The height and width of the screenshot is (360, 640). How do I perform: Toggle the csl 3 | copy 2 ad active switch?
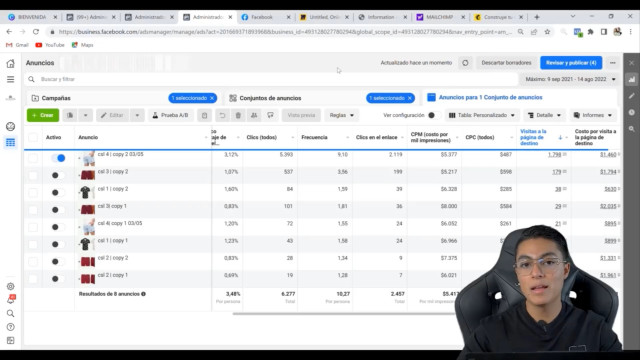click(57, 175)
